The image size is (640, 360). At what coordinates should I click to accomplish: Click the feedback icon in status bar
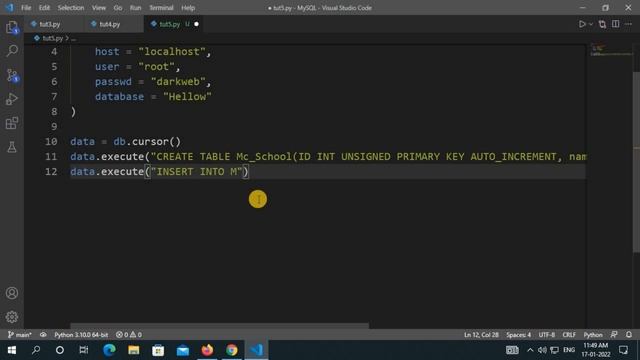[x=614, y=335]
